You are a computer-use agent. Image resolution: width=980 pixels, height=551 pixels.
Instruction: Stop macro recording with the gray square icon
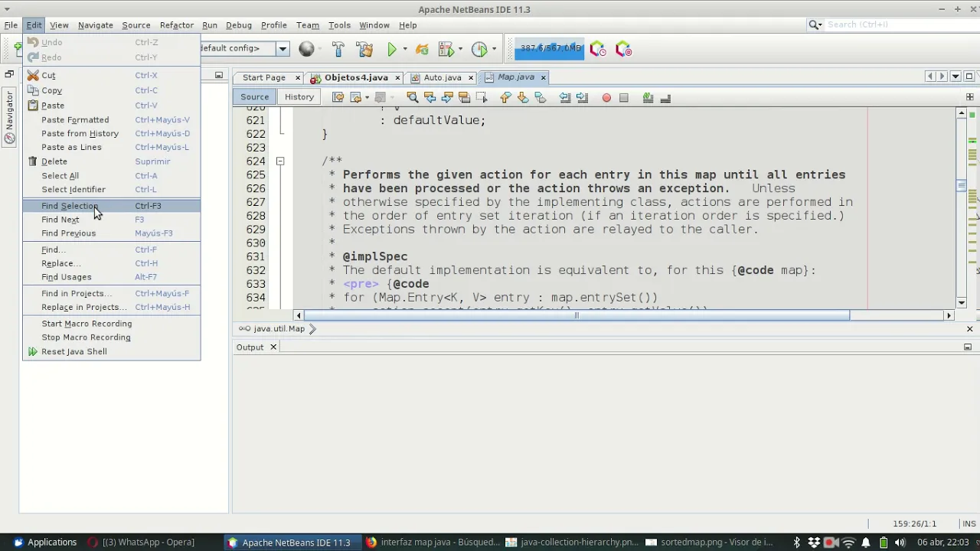pyautogui.click(x=624, y=98)
